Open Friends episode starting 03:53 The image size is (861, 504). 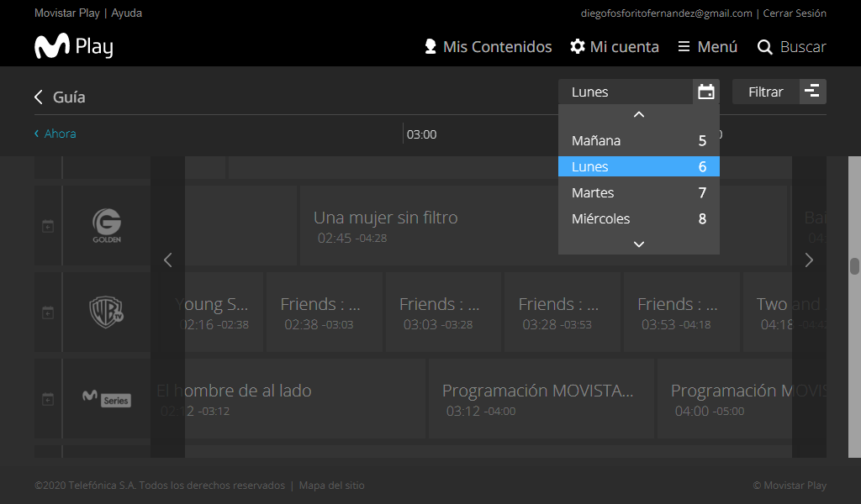pos(681,312)
